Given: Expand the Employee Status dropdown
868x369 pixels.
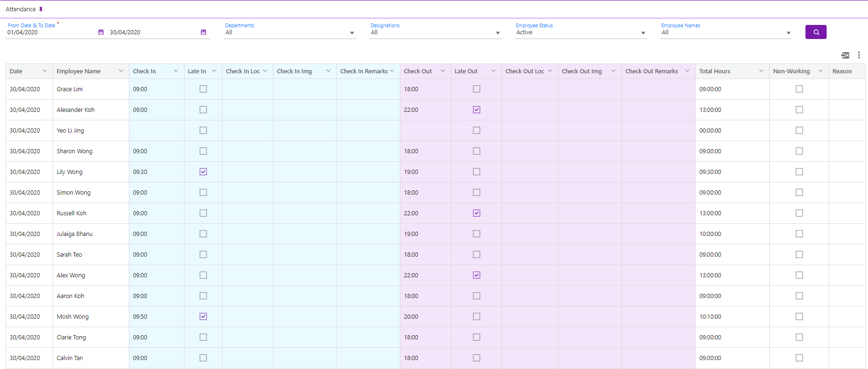Looking at the screenshot, I should click(643, 33).
